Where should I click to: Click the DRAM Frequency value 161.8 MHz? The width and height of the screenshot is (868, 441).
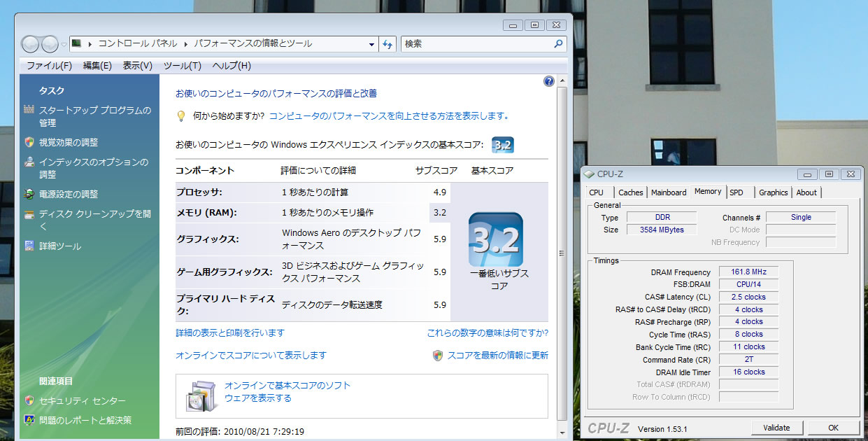[748, 272]
